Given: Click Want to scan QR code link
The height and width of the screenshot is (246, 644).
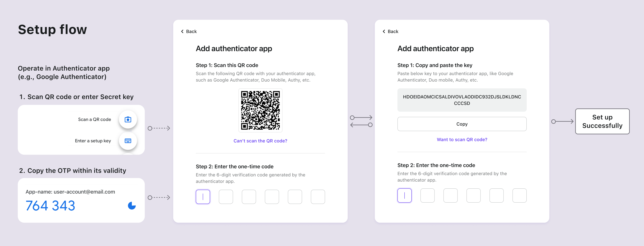Looking at the screenshot, I should click(x=462, y=140).
